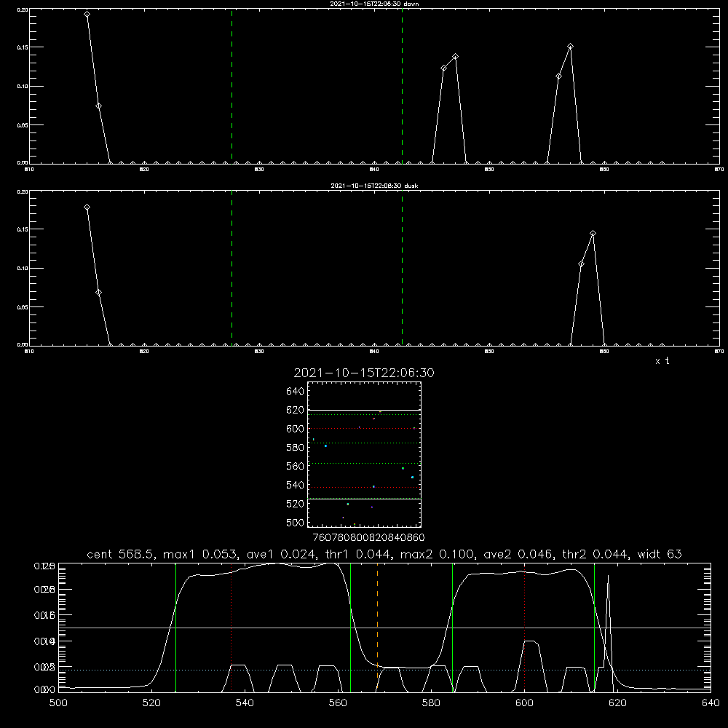Screen dimensions: 728x728
Task: Select the dusk left diamond marker near 0.07
Action: (98, 292)
